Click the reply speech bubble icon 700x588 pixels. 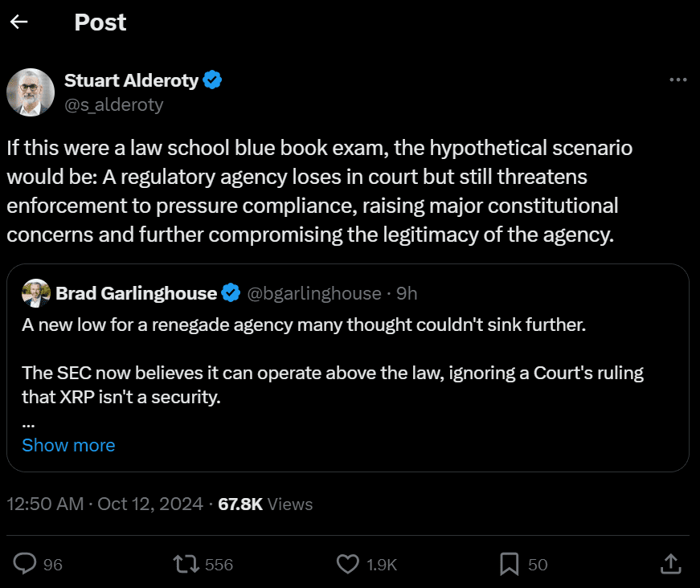coord(26,564)
